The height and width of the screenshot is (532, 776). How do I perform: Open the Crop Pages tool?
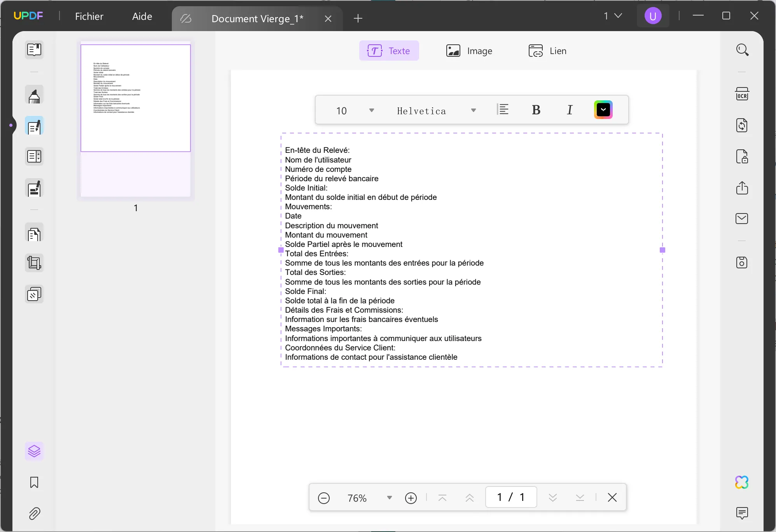[34, 263]
